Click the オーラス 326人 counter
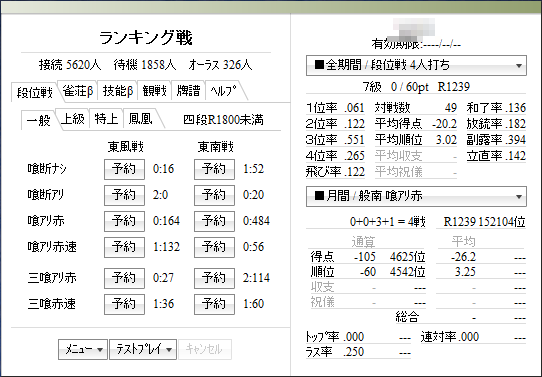 (220, 65)
